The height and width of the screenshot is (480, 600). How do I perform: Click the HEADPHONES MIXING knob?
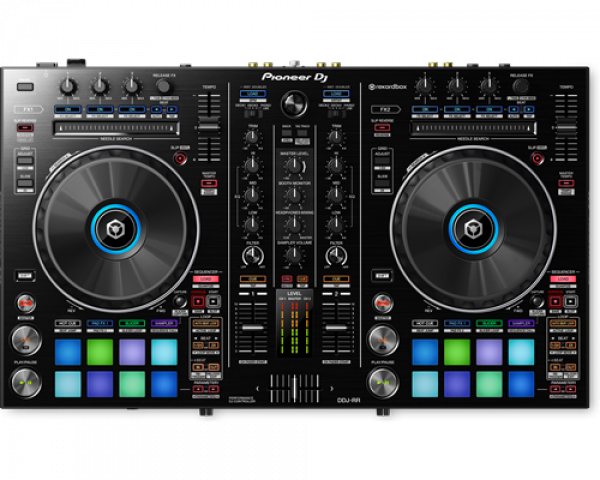(x=294, y=224)
